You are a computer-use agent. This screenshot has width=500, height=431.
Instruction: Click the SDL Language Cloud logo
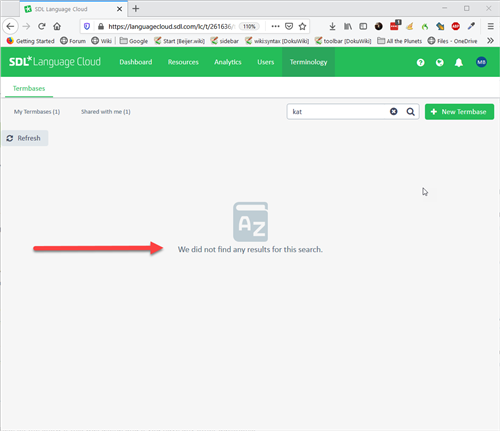point(55,62)
